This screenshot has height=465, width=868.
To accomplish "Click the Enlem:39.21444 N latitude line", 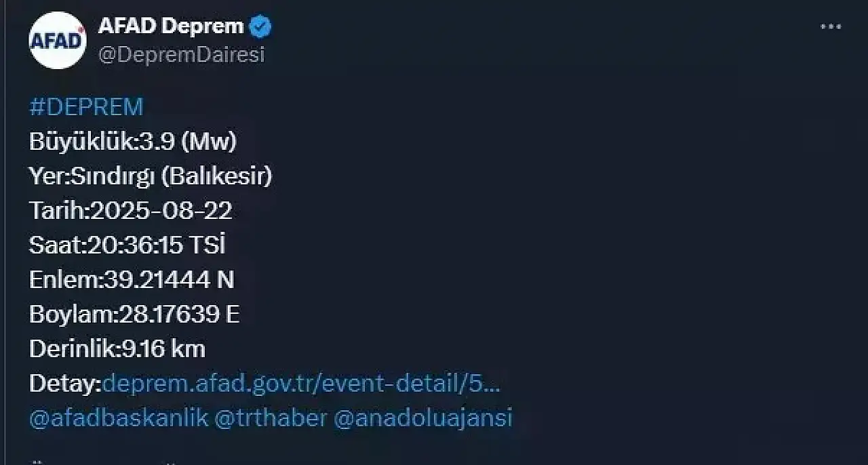I will [132, 280].
